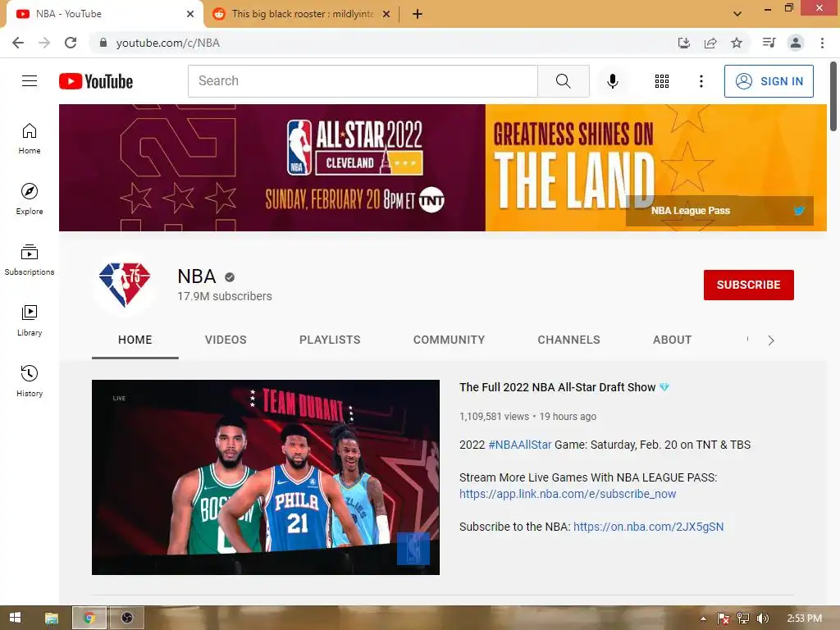Click the address bar URL youtube.com/c/NBA
This screenshot has width=840, height=630.
[167, 43]
